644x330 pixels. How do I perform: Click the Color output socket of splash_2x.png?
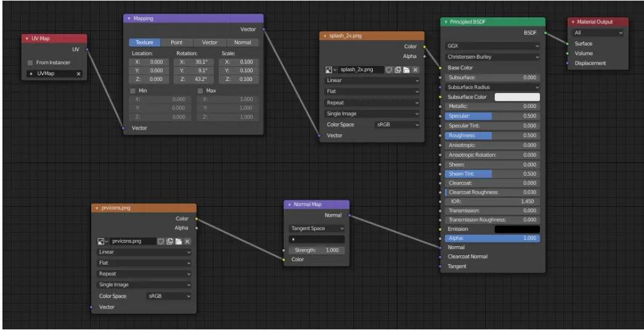tap(424, 46)
